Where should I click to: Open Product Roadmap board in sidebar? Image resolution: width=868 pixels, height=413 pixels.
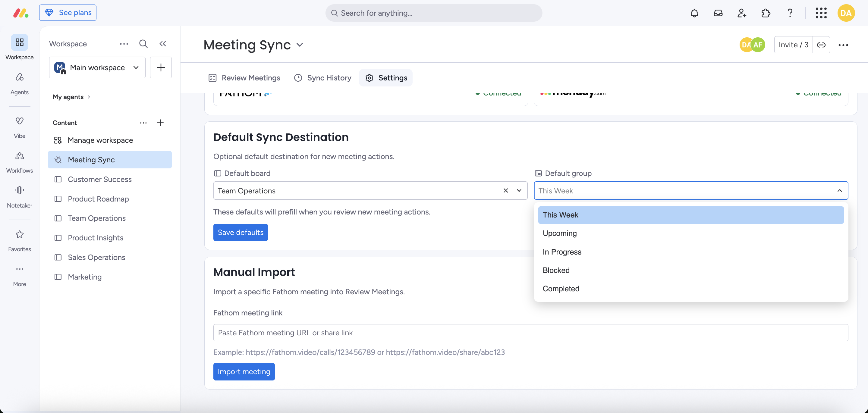(109, 199)
